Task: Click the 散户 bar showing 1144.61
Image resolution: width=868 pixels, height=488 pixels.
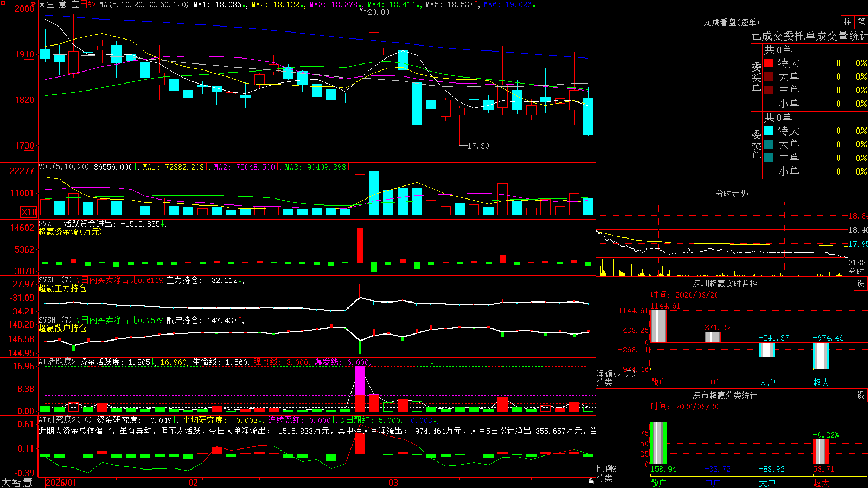Action: [659, 326]
